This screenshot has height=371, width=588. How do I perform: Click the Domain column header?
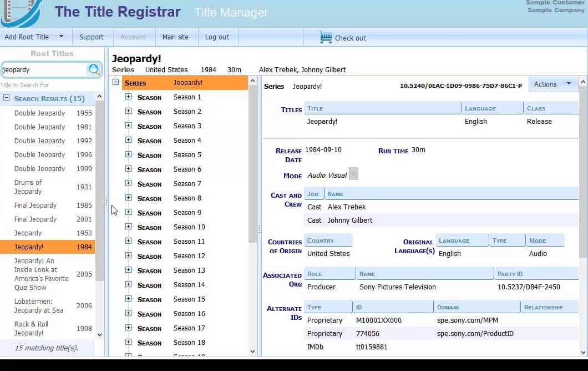[x=477, y=307]
